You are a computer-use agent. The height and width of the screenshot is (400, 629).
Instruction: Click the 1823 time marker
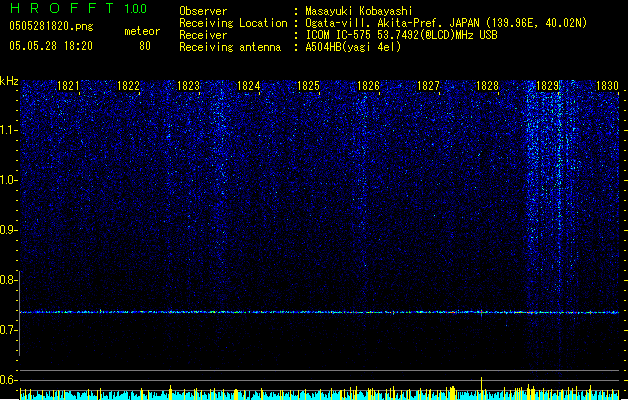point(189,86)
